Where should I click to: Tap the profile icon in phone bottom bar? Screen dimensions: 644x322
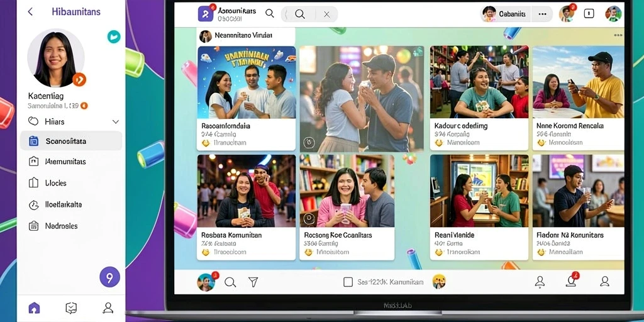click(108, 308)
